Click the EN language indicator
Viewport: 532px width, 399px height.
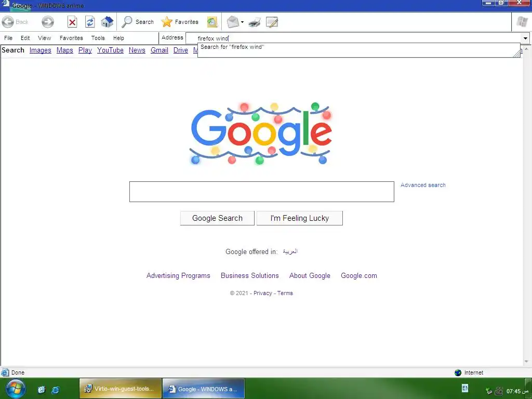tap(465, 388)
